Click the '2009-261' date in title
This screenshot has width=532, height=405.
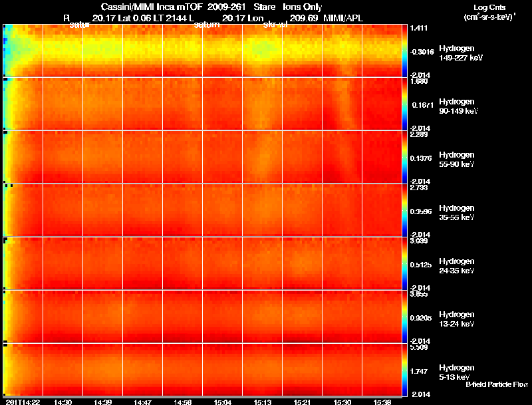[226, 7]
